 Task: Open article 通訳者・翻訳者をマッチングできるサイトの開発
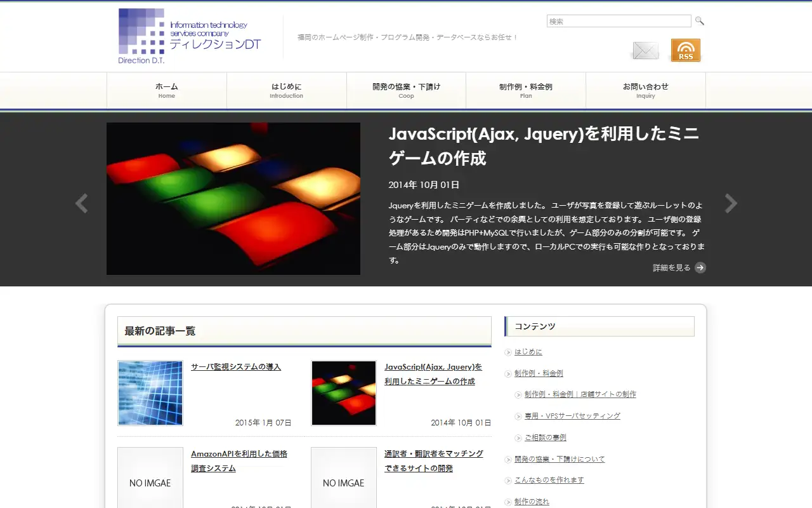(x=434, y=461)
